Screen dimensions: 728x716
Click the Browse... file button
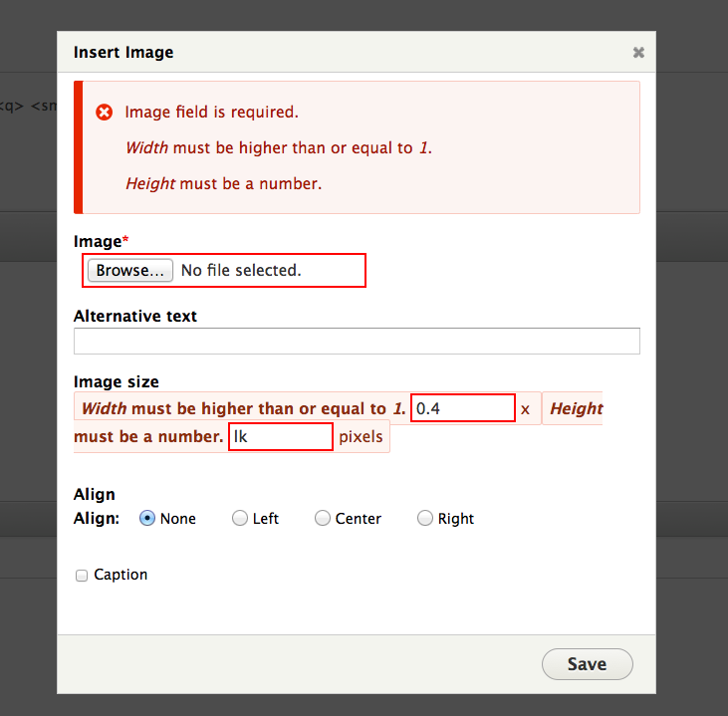[x=130, y=270]
